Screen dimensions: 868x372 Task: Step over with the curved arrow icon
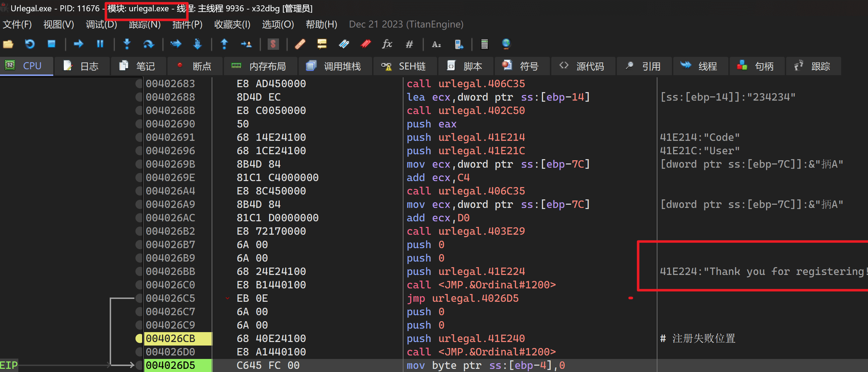(x=148, y=44)
